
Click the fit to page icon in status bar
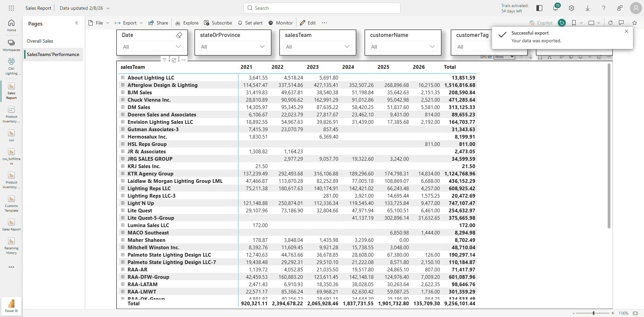pos(635,313)
